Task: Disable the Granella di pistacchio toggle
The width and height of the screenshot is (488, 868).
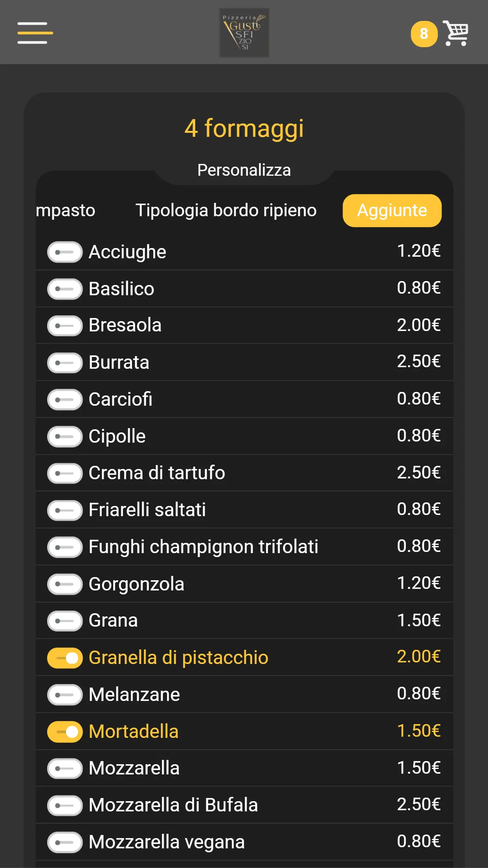Action: 65,658
